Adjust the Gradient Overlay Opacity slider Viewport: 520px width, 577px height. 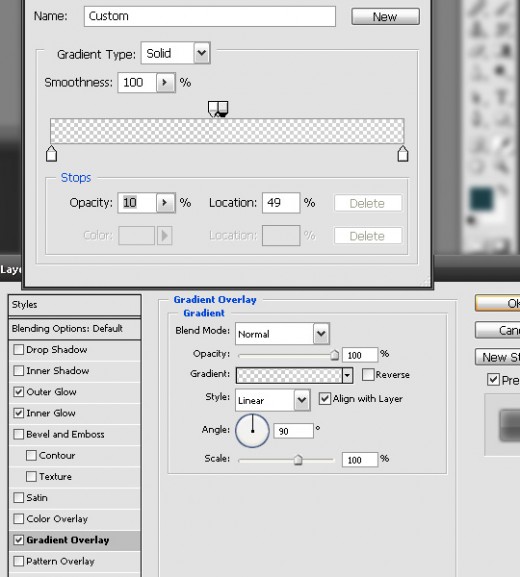(335, 355)
